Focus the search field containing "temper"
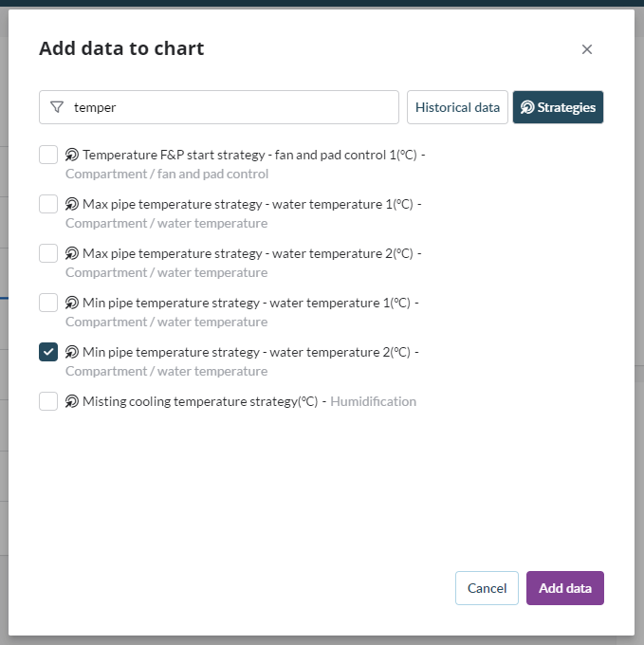Image resolution: width=644 pixels, height=645 pixels. point(228,107)
